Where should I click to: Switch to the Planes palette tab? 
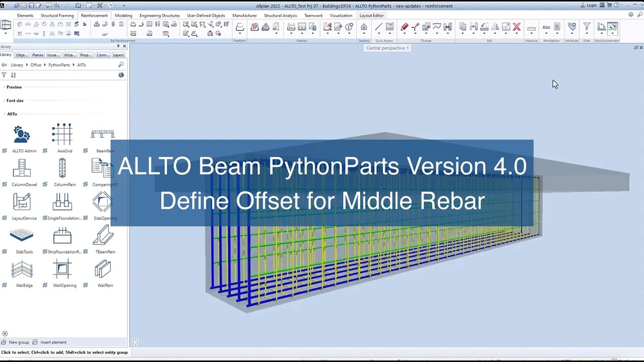38,55
